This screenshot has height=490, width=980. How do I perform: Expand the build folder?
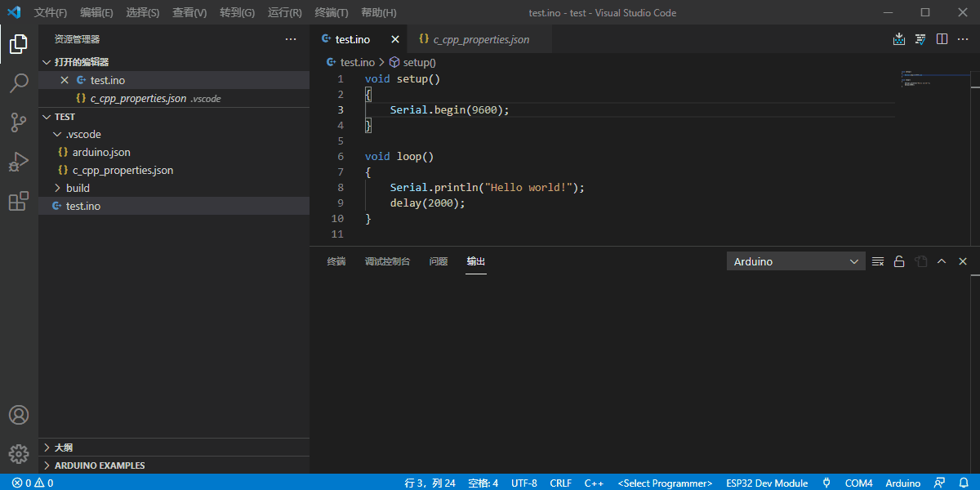(x=78, y=188)
